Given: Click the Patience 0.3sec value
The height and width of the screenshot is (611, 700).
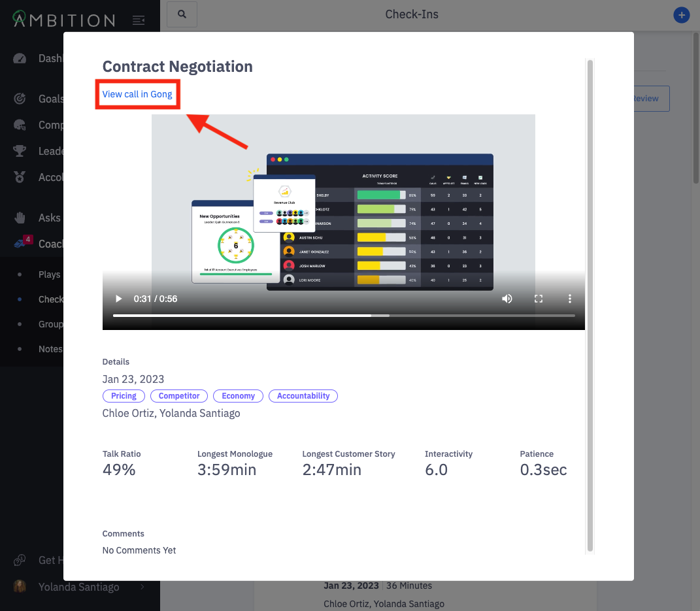Looking at the screenshot, I should (543, 469).
